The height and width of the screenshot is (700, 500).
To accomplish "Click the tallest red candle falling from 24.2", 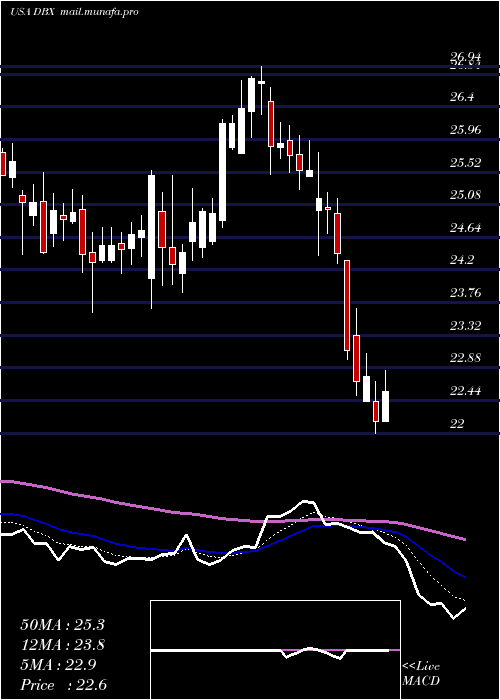I will click(x=347, y=305).
